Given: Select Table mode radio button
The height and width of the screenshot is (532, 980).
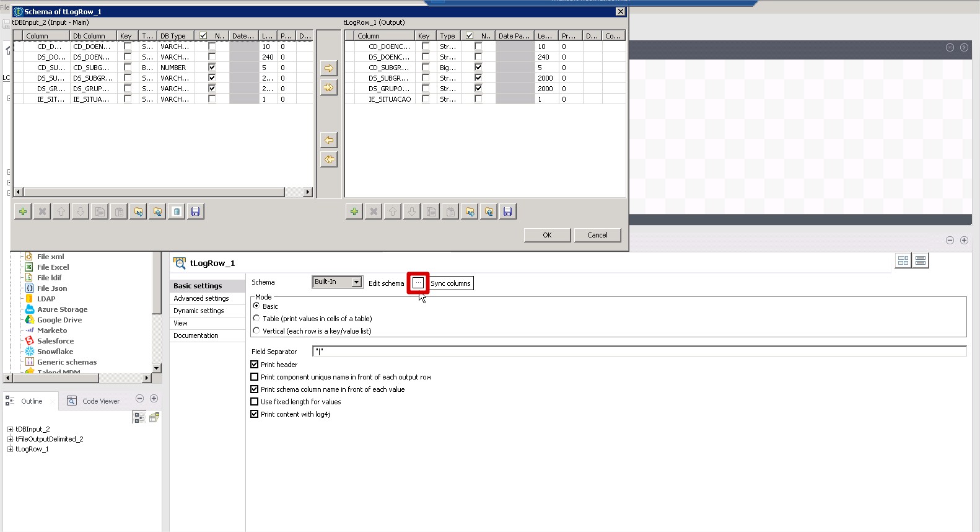Looking at the screenshot, I should tap(256, 318).
